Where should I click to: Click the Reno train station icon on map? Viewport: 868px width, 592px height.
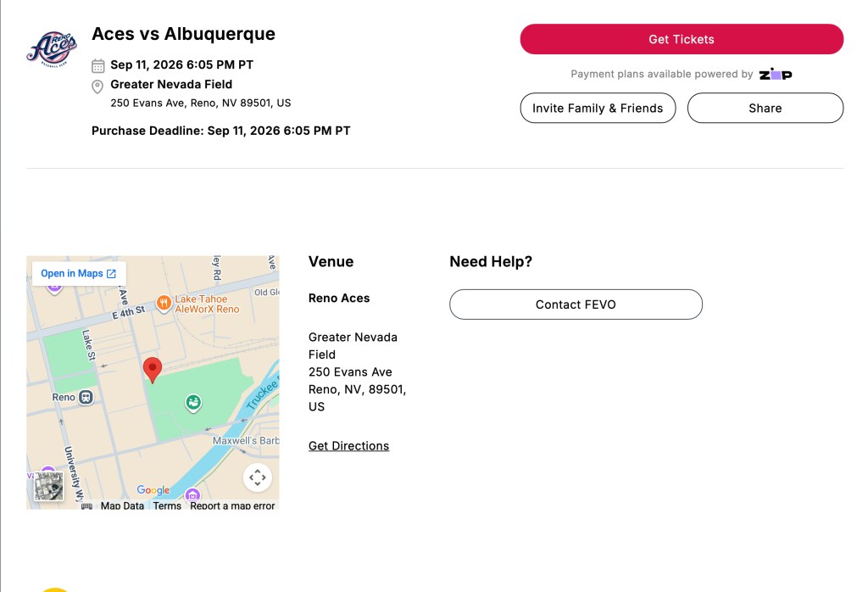(x=86, y=397)
